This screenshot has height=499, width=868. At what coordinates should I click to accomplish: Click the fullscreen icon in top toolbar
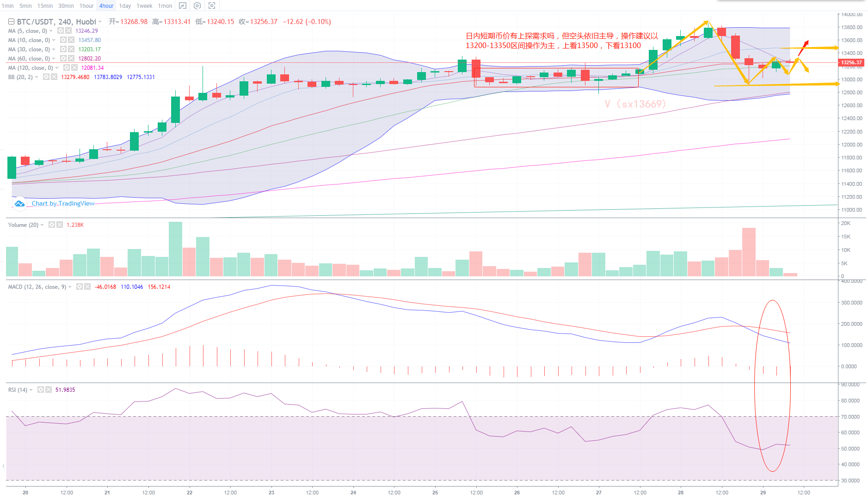(212, 6)
